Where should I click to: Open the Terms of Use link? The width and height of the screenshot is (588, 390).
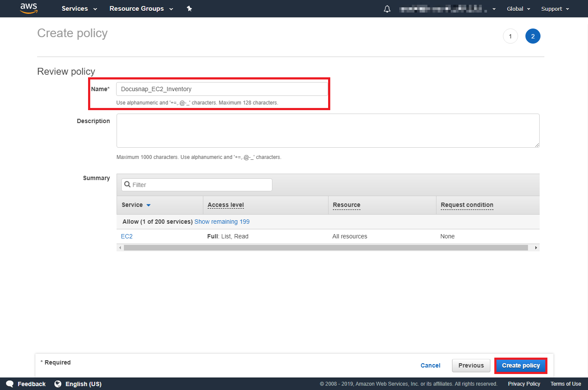coord(566,384)
